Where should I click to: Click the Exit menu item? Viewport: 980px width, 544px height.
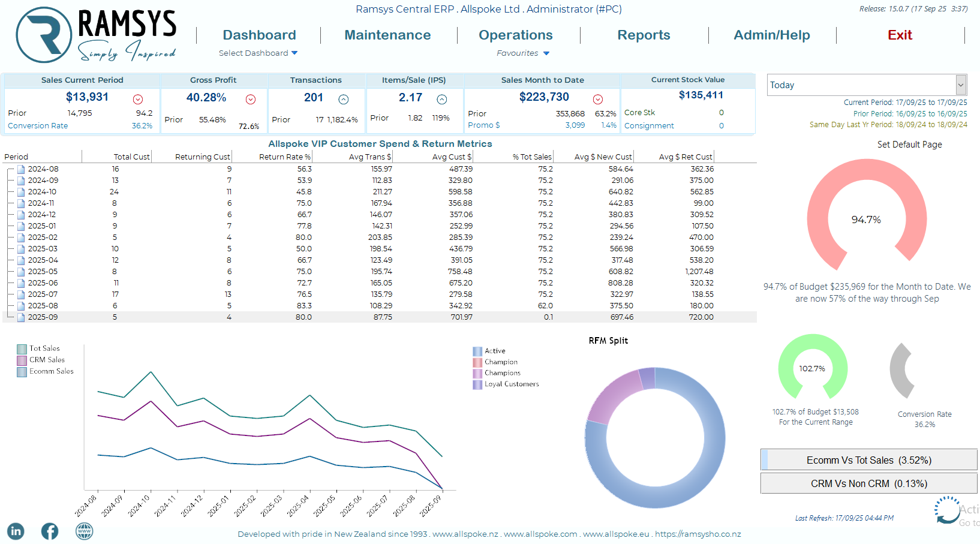tap(900, 35)
